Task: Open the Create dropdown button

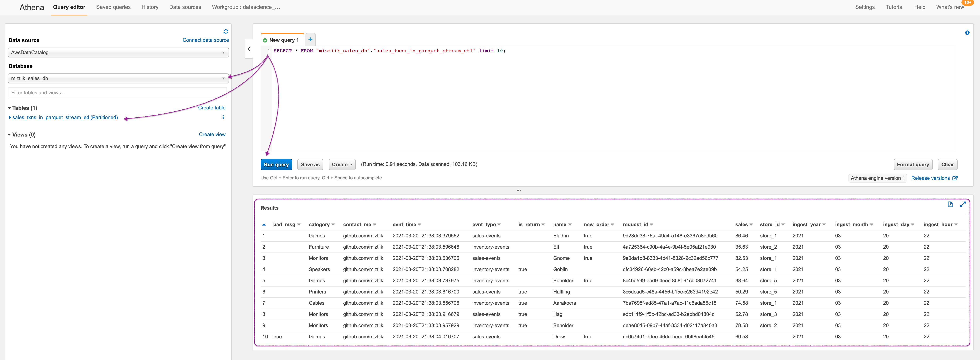Action: click(x=342, y=164)
